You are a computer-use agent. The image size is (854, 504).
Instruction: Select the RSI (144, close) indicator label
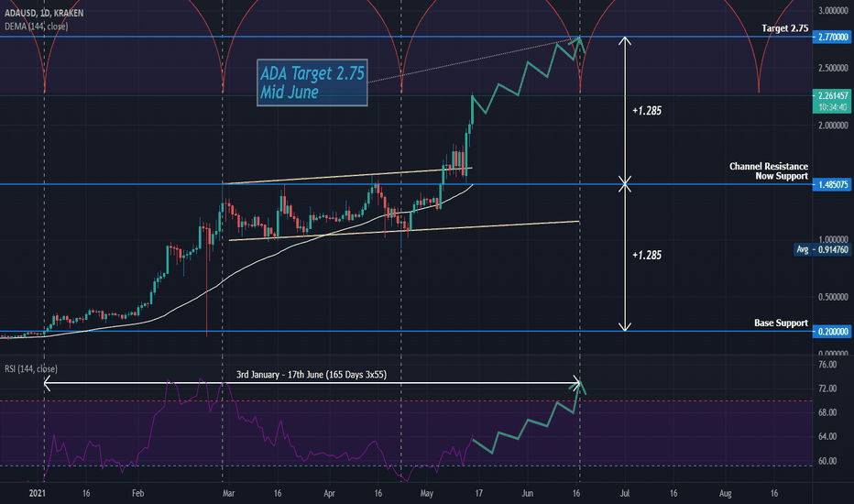tap(31, 369)
